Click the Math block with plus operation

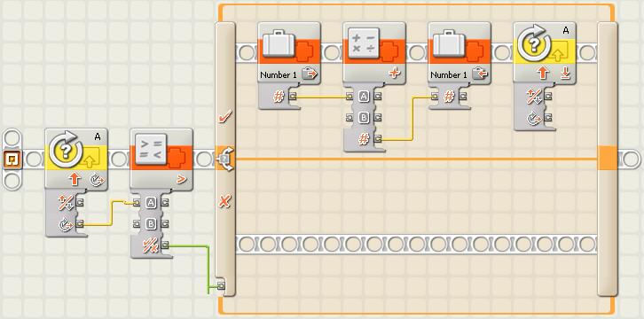(x=374, y=53)
